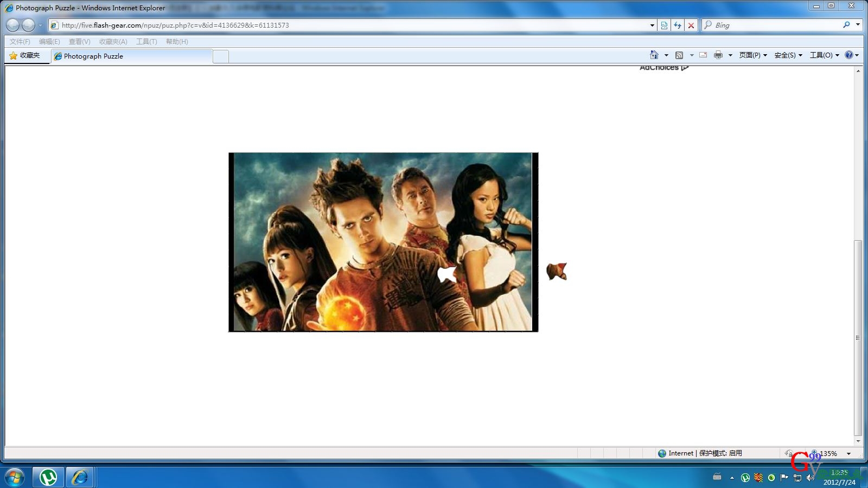The width and height of the screenshot is (868, 488).
Task: Expand the 135% zoom level dropdown
Action: point(848,454)
